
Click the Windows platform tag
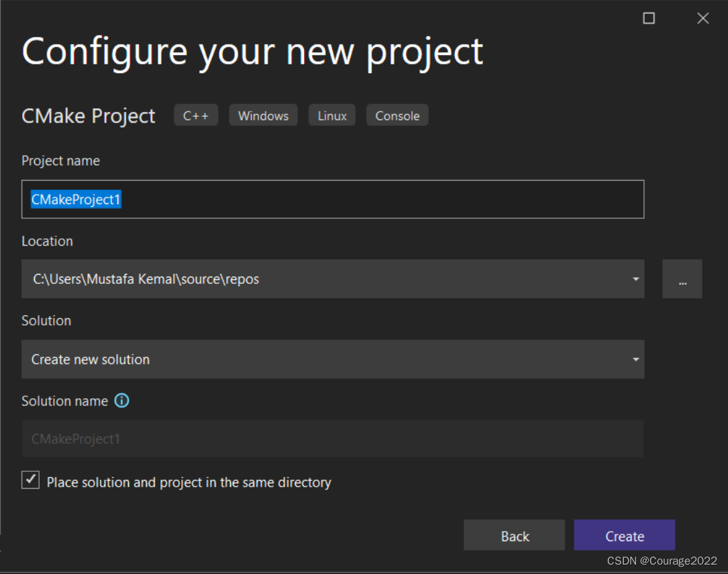(263, 115)
